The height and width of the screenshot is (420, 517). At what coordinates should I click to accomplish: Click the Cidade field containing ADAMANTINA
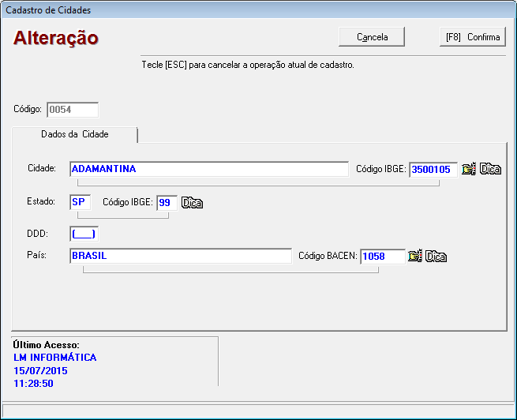[x=208, y=169]
